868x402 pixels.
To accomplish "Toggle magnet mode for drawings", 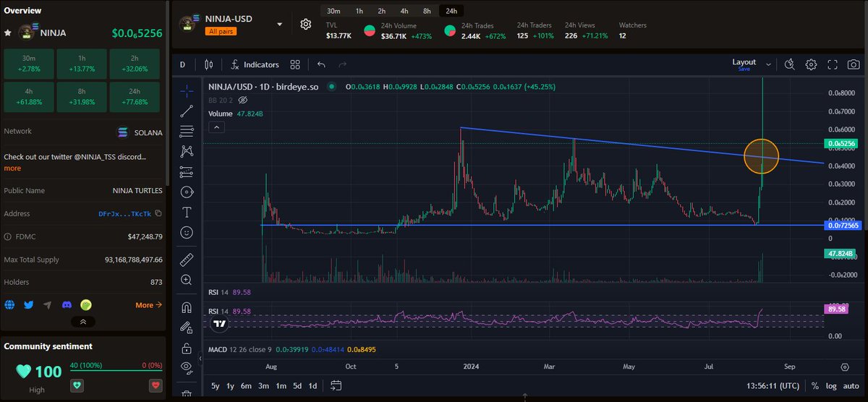I will tap(187, 307).
